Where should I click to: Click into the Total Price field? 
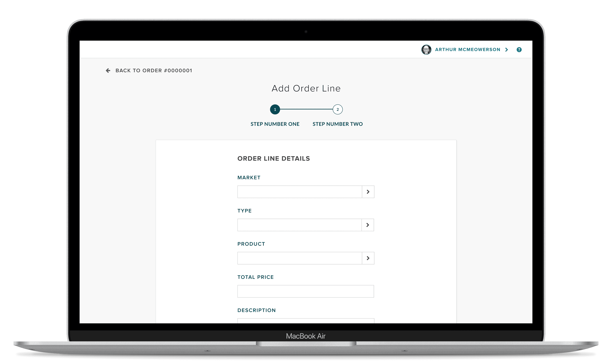click(x=306, y=291)
